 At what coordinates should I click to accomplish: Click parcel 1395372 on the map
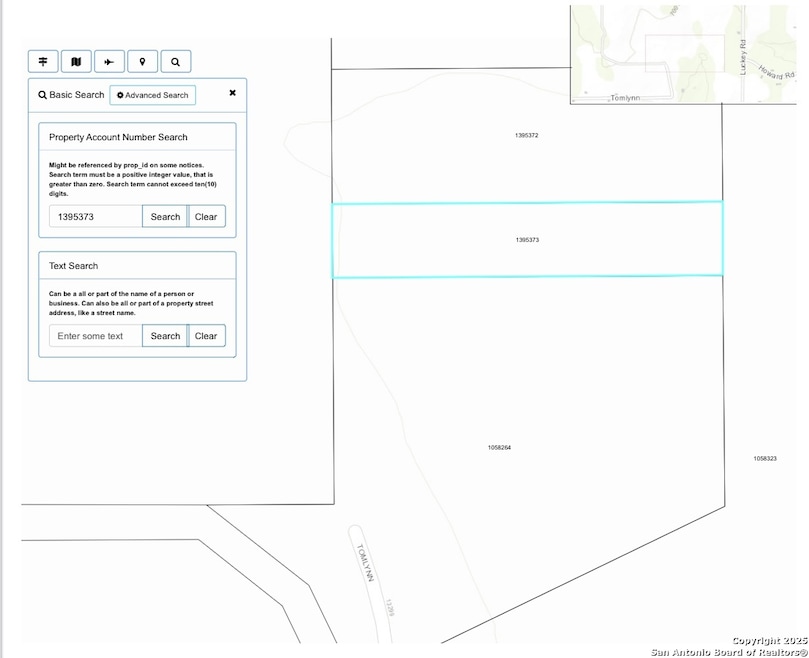pyautogui.click(x=527, y=135)
